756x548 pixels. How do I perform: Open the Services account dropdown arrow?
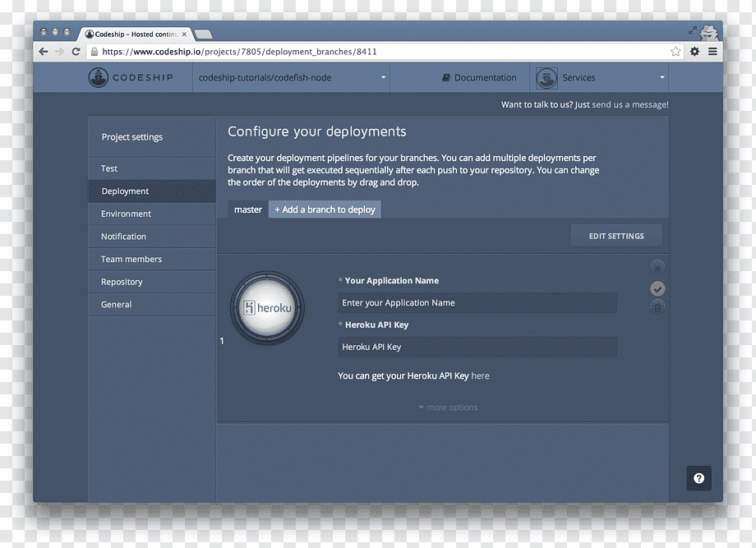click(662, 77)
